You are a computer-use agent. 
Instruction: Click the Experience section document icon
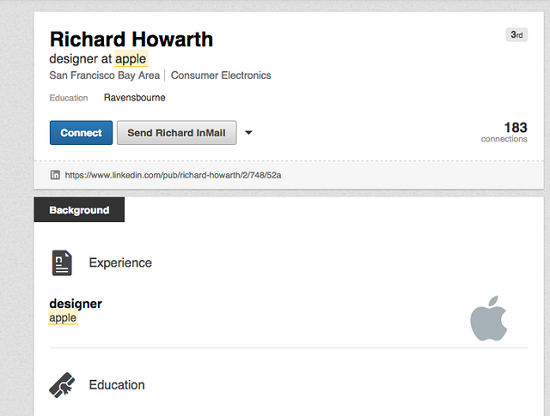pos(62,263)
